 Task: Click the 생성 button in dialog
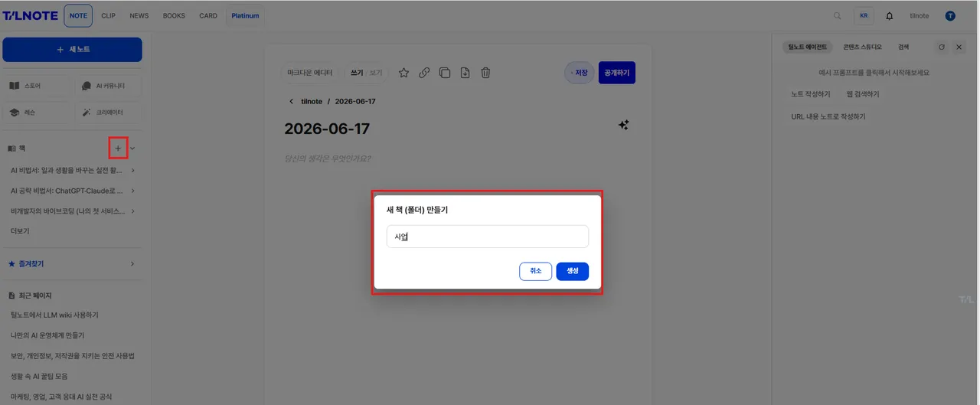(x=573, y=271)
